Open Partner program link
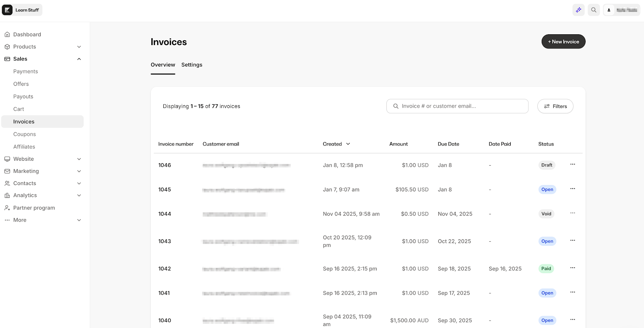The width and height of the screenshot is (644, 328). pos(34,208)
